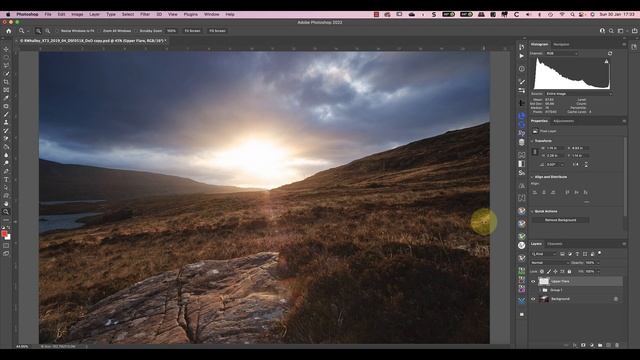Click the Lock all padlock icon

click(569, 271)
